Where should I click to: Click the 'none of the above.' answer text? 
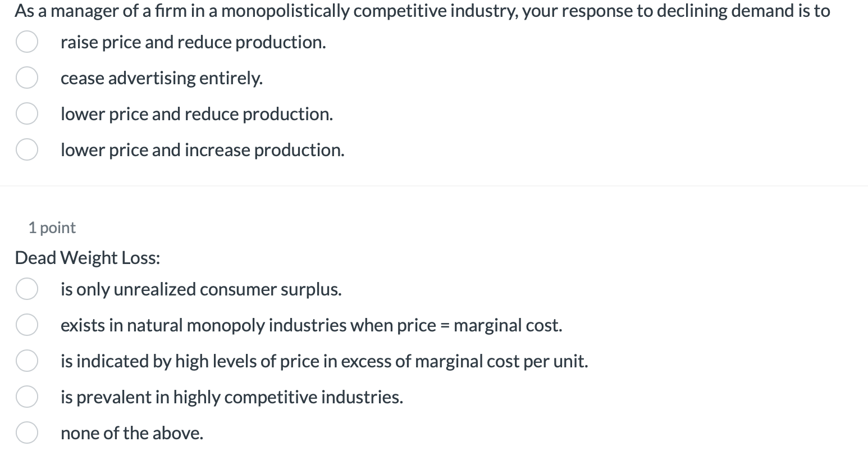click(132, 433)
